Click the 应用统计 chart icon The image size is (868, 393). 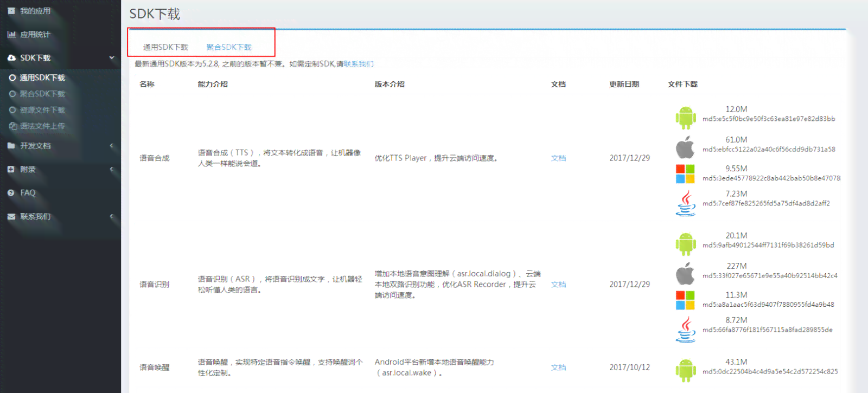(x=11, y=35)
